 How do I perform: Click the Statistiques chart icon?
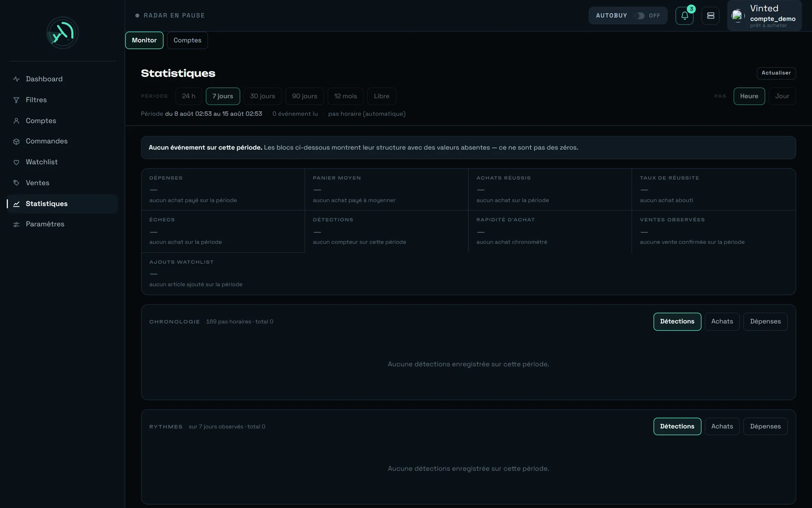(16, 204)
